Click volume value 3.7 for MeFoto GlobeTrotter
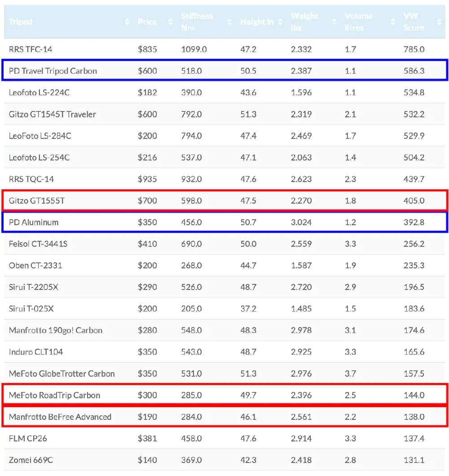Viewport: 449px width, 476px height. tap(350, 374)
